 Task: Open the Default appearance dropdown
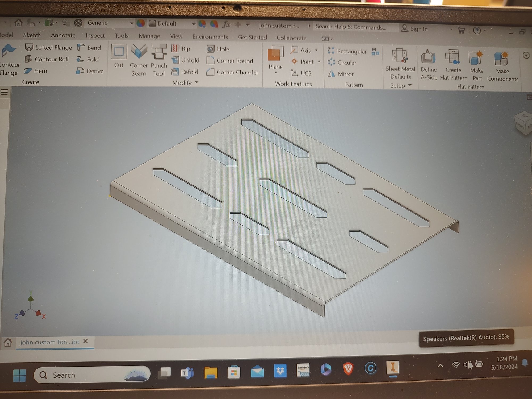(x=193, y=24)
